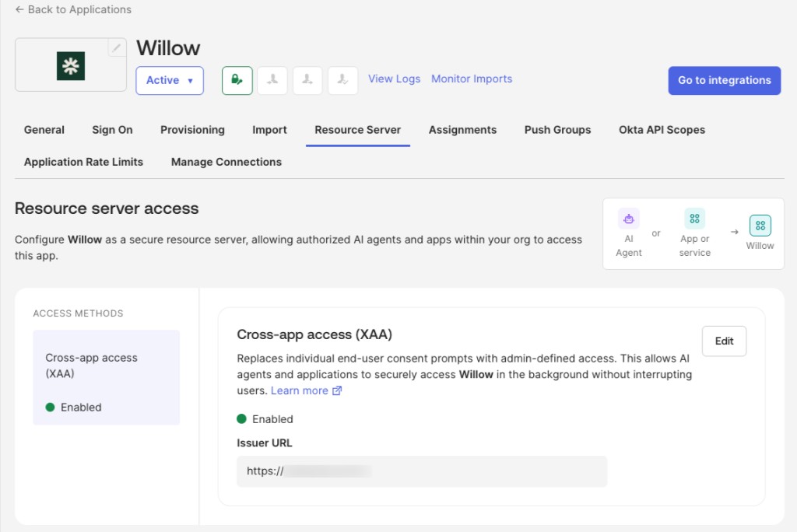This screenshot has width=797, height=532.
Task: Click the Willow target app icon
Action: click(x=760, y=226)
